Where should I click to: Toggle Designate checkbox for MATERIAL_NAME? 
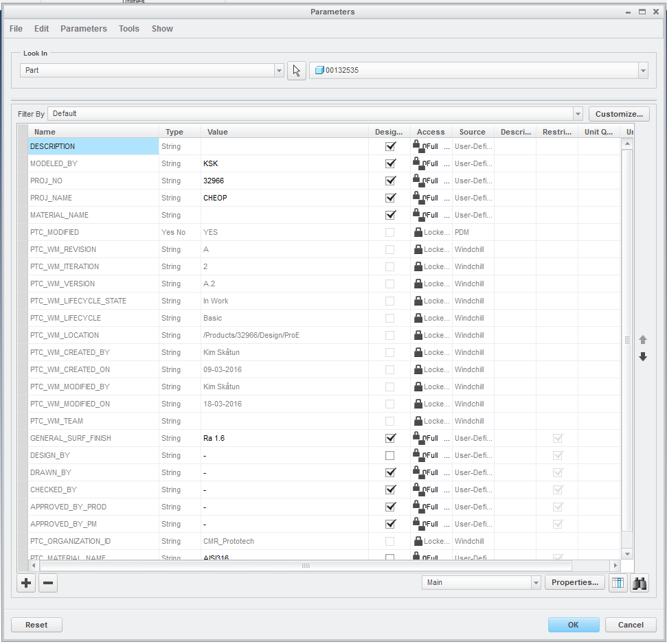tap(390, 215)
